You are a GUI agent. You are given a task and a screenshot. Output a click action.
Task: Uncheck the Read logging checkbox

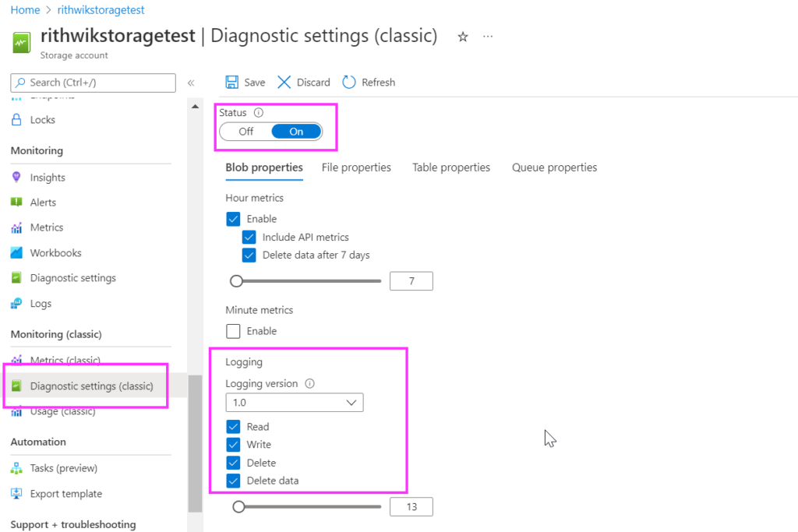click(233, 427)
